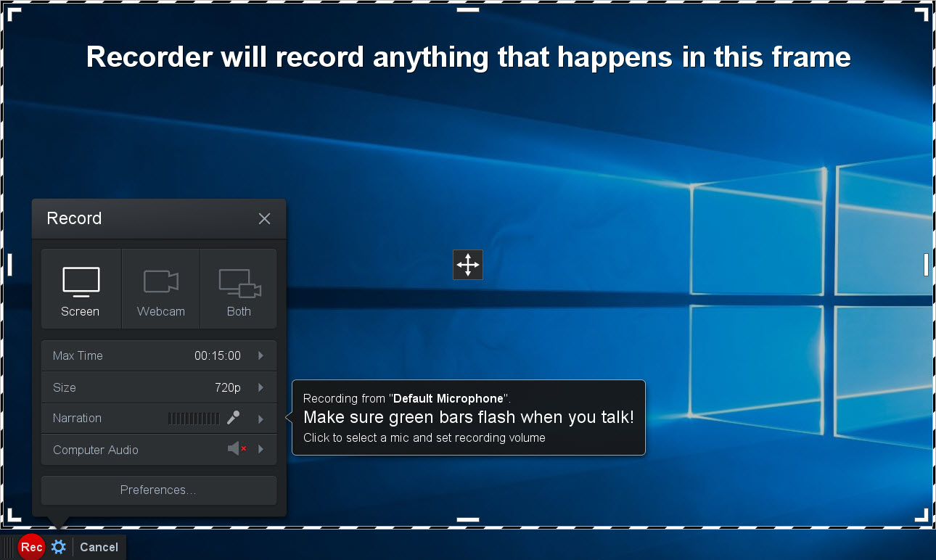Close the Record panel
Viewport: 936px width, 560px height.
click(264, 218)
